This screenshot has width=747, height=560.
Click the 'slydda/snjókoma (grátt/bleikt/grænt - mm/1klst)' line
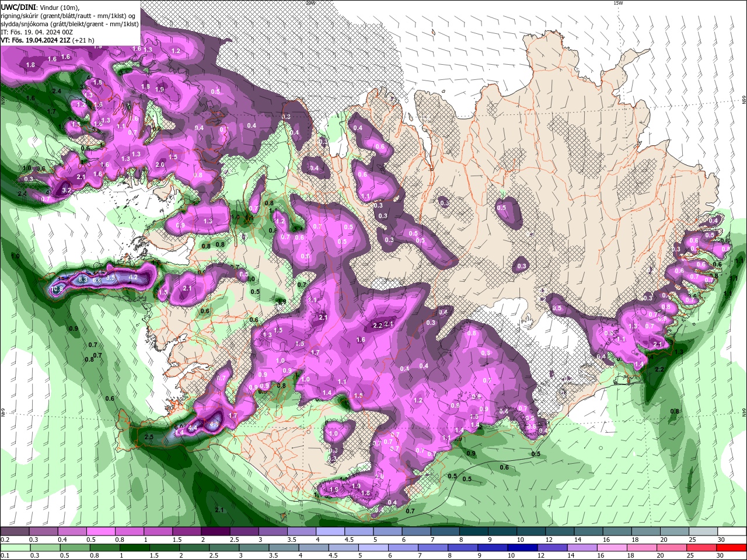coord(69,23)
